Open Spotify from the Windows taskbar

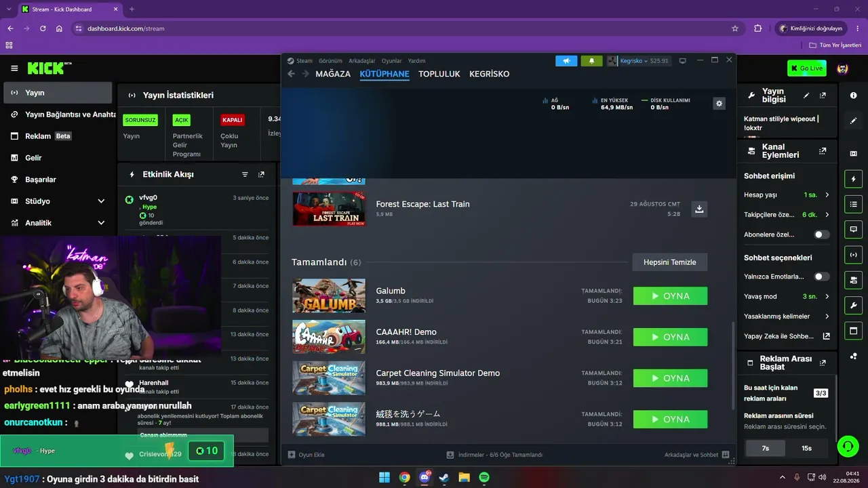pyautogui.click(x=484, y=477)
